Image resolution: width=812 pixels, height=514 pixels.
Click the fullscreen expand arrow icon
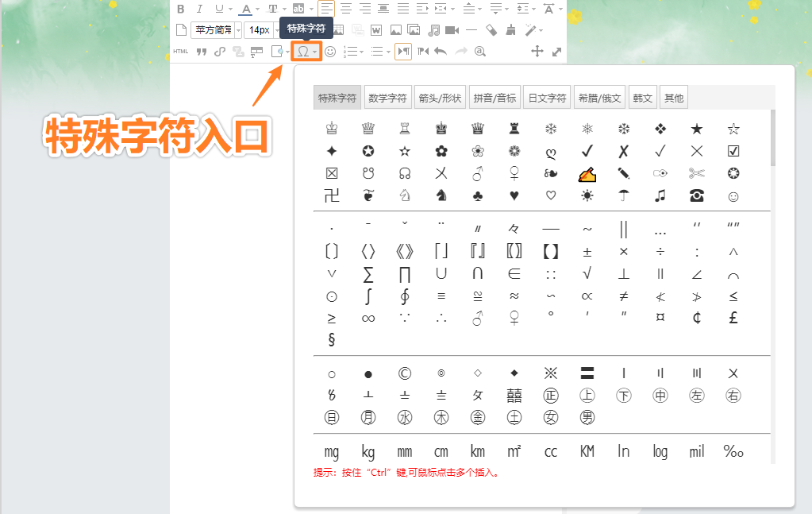click(x=556, y=52)
